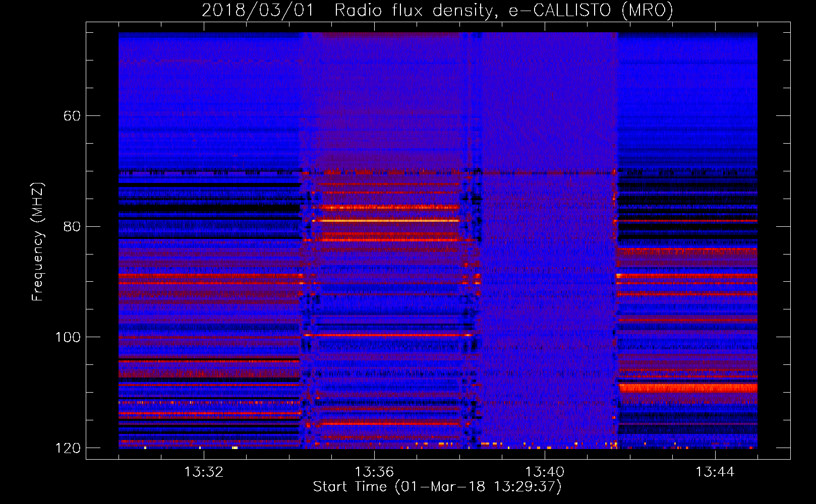Click the 120 frequency tick label
This screenshot has width=816, height=504.
[x=68, y=448]
